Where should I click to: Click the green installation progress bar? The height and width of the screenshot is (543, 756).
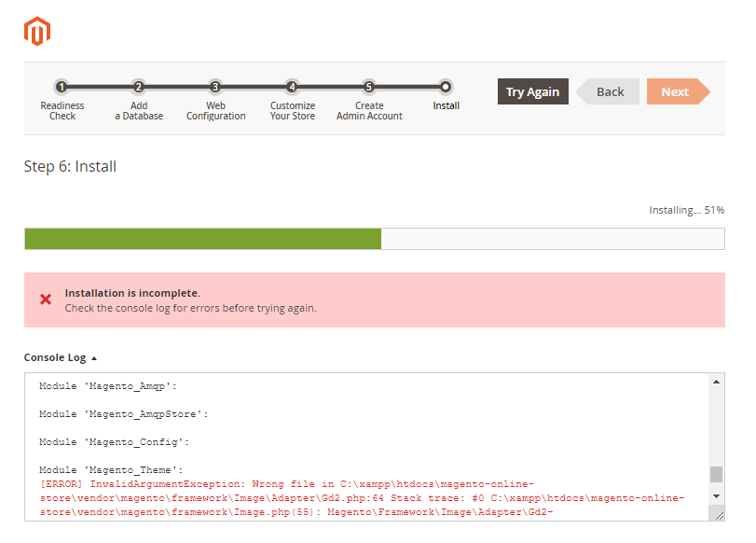202,239
